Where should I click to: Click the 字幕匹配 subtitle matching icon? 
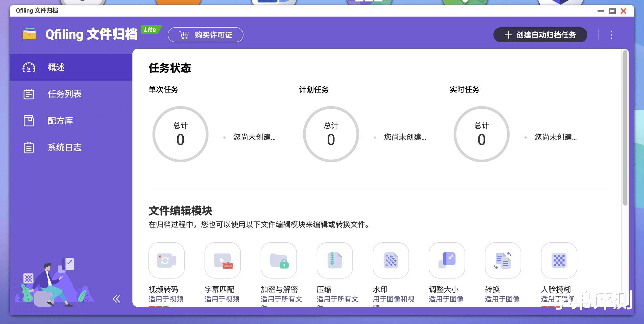(222, 260)
